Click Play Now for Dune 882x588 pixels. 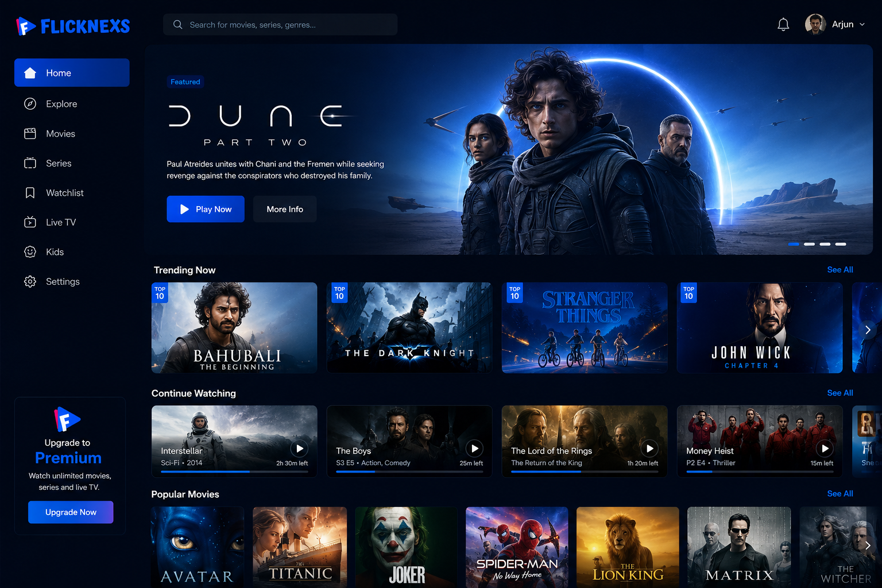click(x=206, y=209)
